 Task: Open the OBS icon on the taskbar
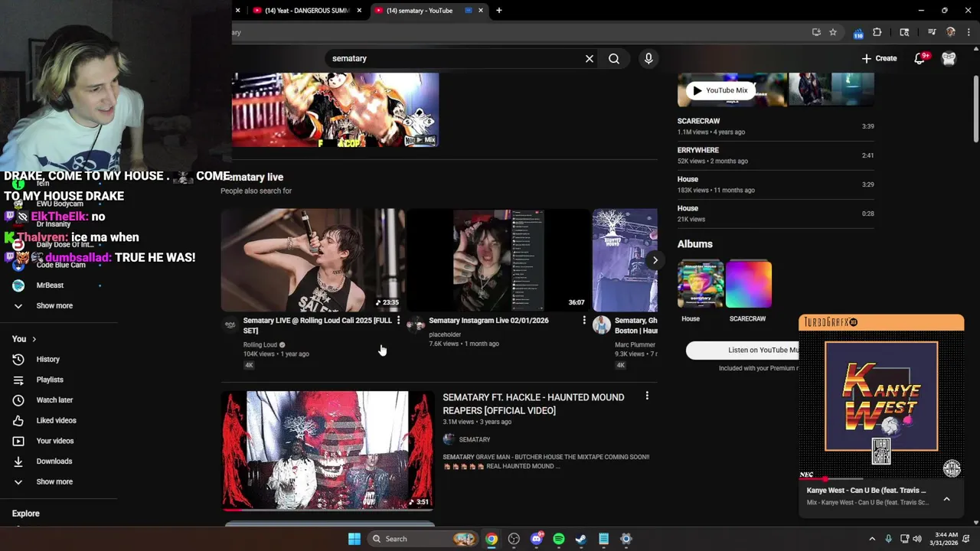[x=514, y=539]
